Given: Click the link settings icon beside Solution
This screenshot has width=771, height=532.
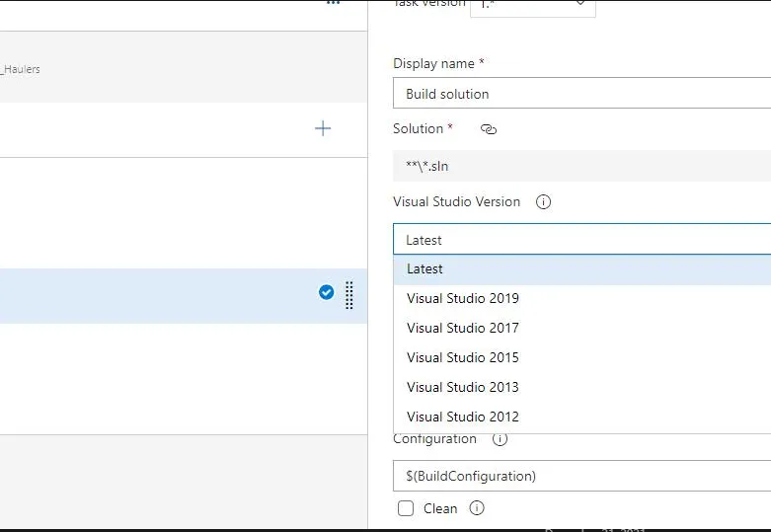Looking at the screenshot, I should [488, 129].
